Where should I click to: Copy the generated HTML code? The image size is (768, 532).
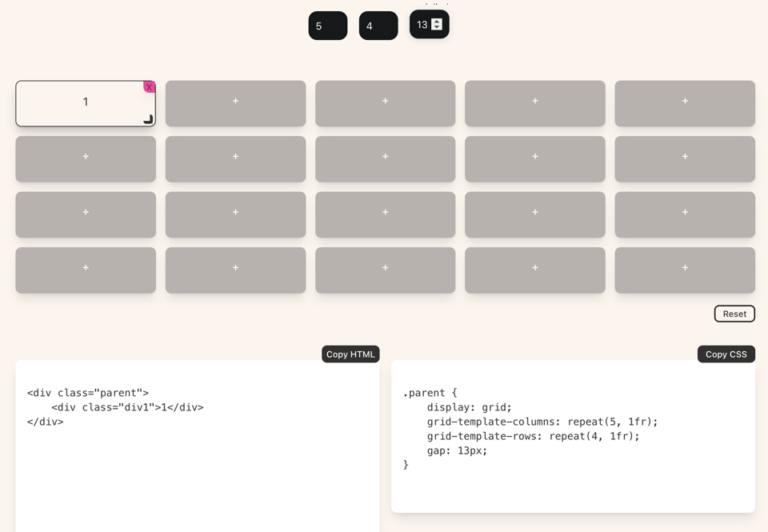tap(350, 354)
